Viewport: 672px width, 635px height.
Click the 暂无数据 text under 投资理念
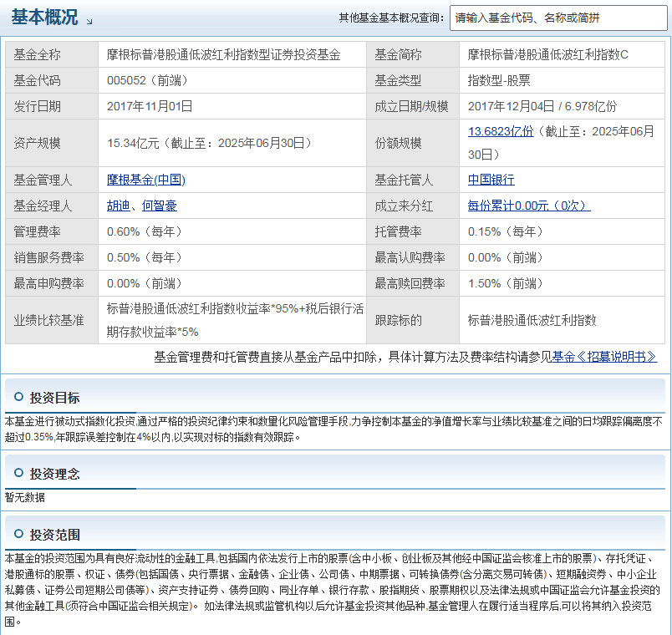(x=24, y=497)
